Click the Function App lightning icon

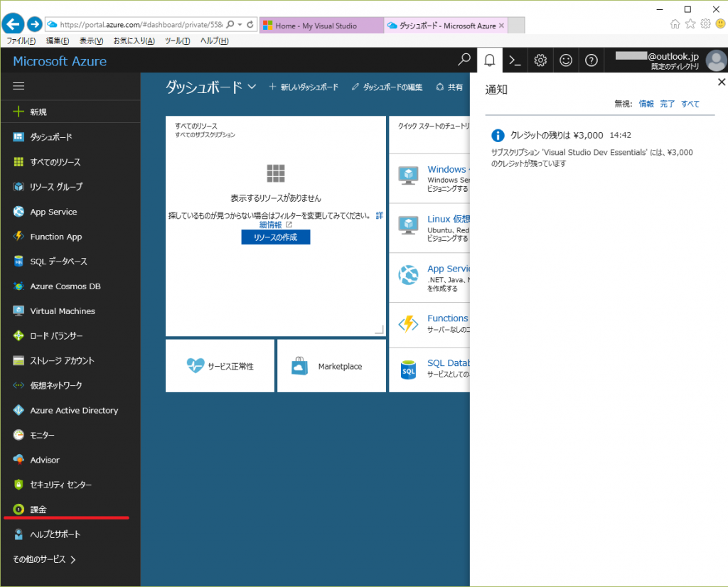(x=18, y=236)
